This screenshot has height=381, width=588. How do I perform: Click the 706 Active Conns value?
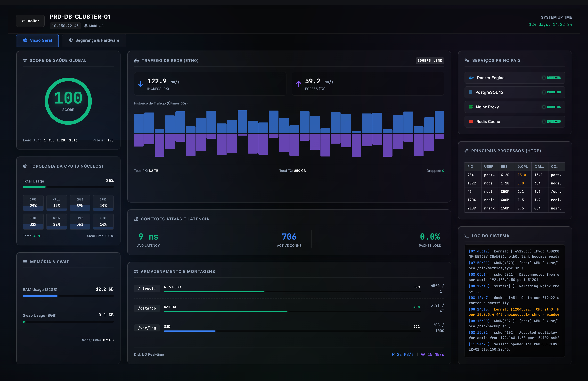coord(289,237)
